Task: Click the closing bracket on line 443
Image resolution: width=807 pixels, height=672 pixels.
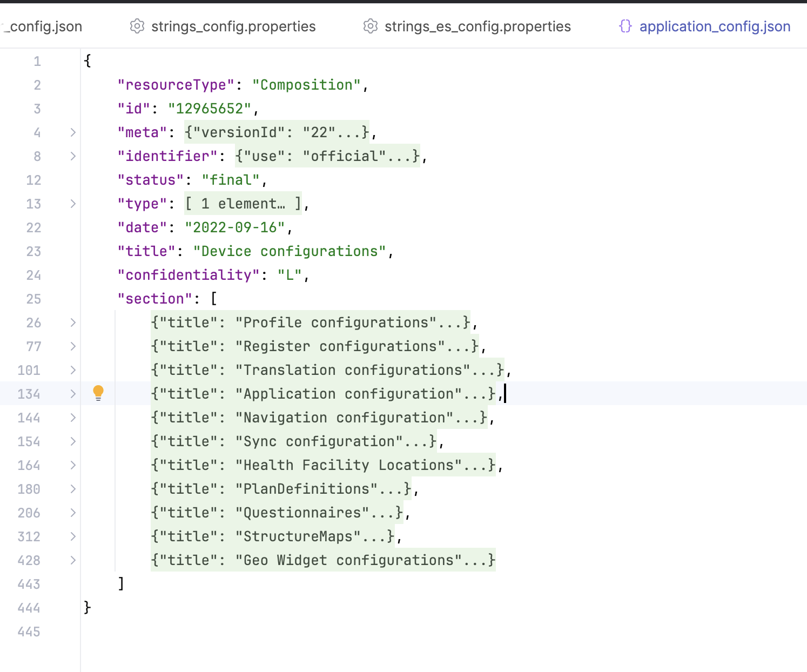Action: pos(122,583)
